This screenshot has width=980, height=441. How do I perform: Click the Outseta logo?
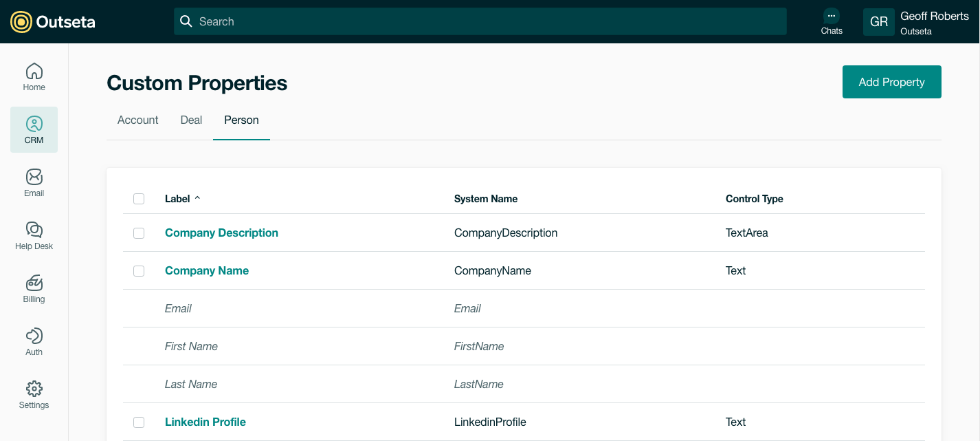click(x=52, y=21)
